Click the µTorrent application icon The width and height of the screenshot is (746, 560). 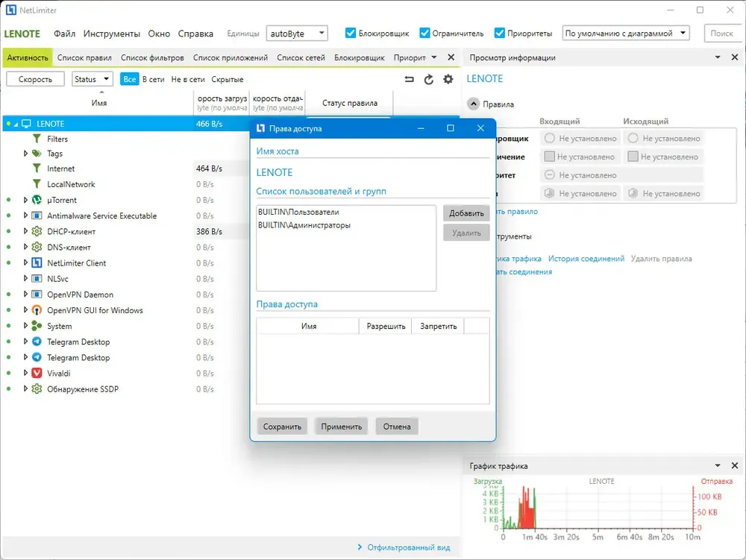37,200
